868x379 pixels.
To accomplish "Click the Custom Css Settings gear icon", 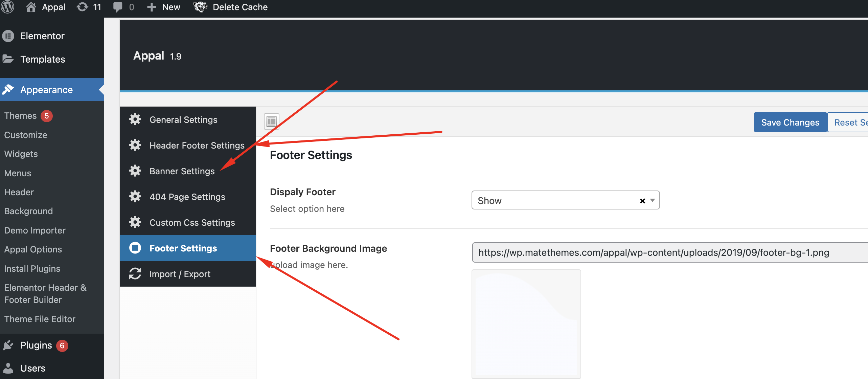I will (135, 222).
